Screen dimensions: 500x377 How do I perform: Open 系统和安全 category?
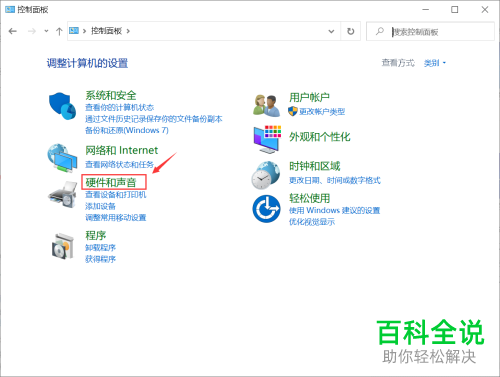tap(111, 95)
